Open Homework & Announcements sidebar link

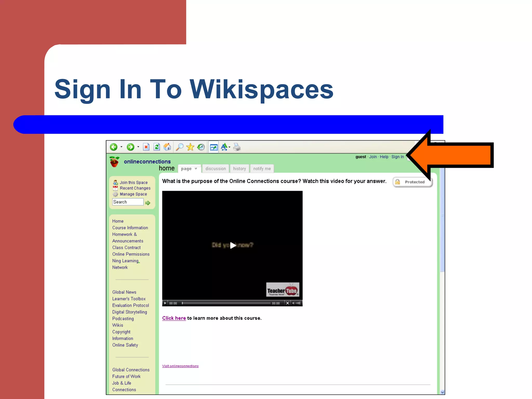(128, 238)
